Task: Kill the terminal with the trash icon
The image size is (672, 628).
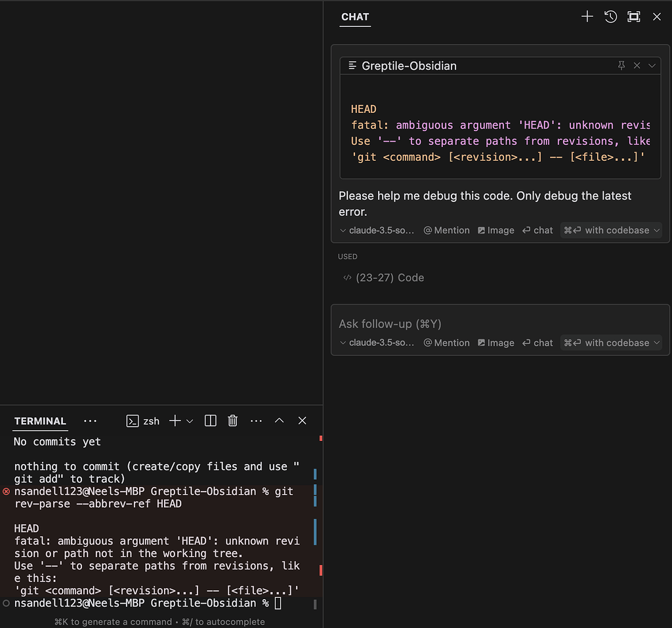Action: point(232,421)
